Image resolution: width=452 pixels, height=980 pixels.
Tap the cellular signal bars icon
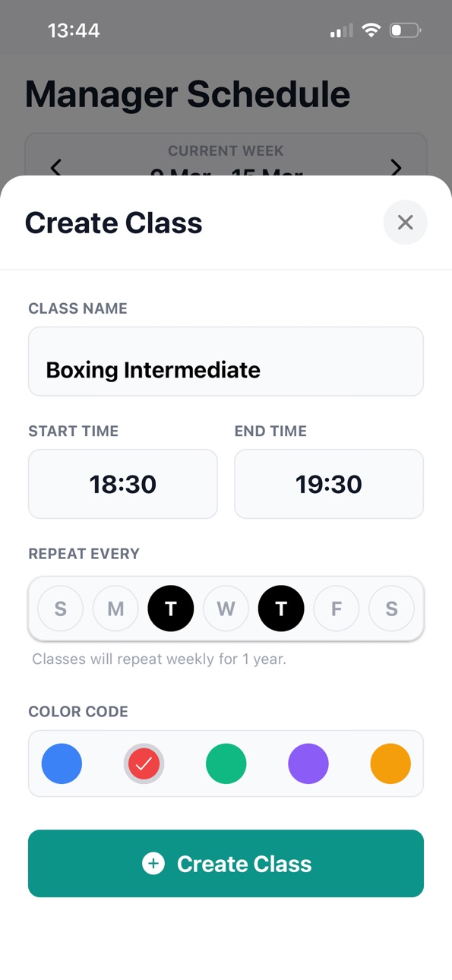(x=342, y=31)
